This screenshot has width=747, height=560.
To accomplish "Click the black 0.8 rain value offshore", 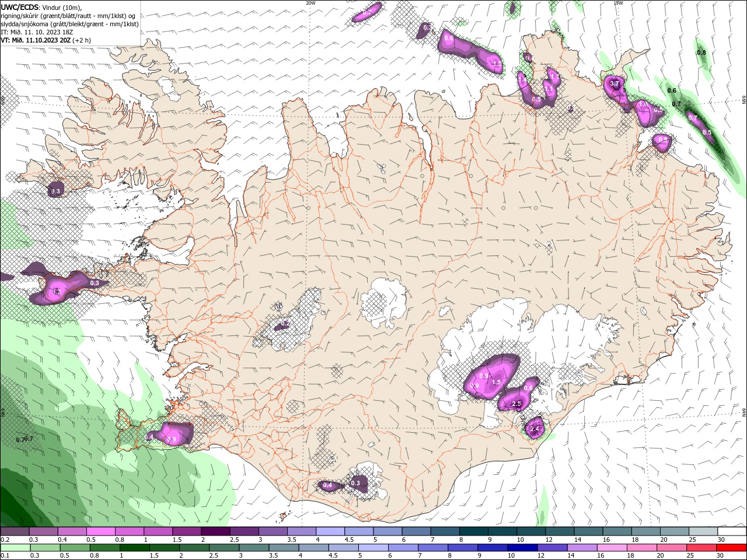I will [x=701, y=52].
